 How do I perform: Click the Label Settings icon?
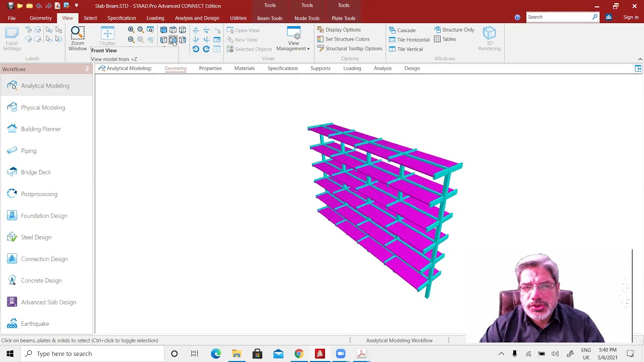12,39
